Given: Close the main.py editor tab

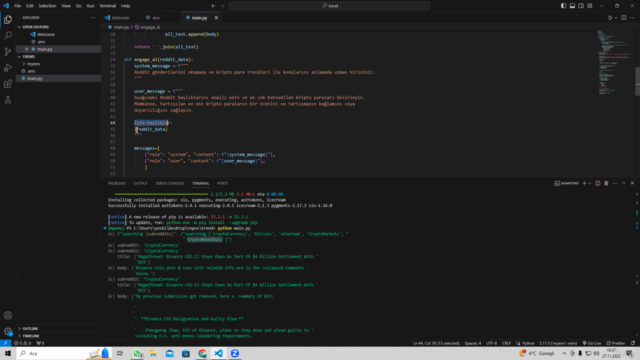Looking at the screenshot, I should [216, 18].
